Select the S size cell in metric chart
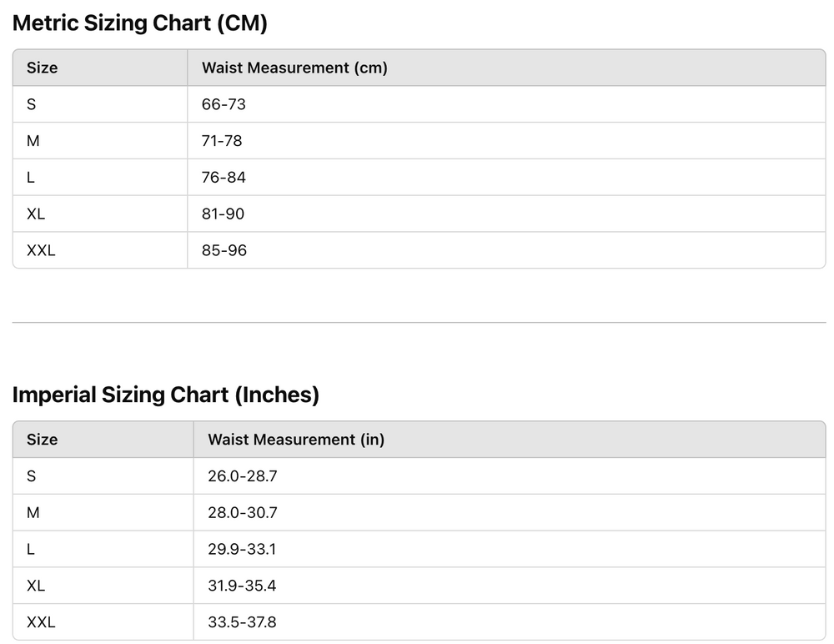 (32, 104)
